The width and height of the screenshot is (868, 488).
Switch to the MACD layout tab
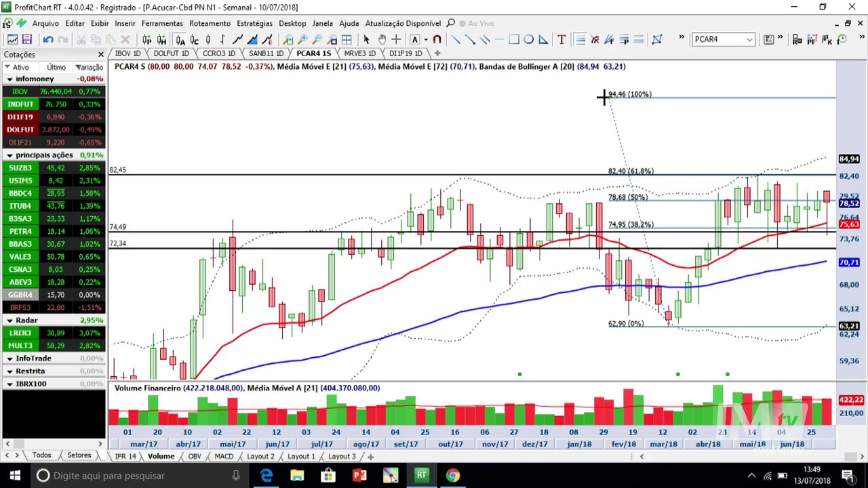224,456
